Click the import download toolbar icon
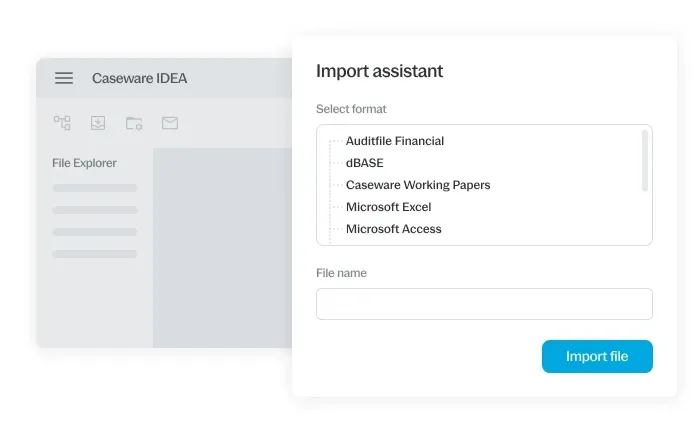 click(x=98, y=123)
